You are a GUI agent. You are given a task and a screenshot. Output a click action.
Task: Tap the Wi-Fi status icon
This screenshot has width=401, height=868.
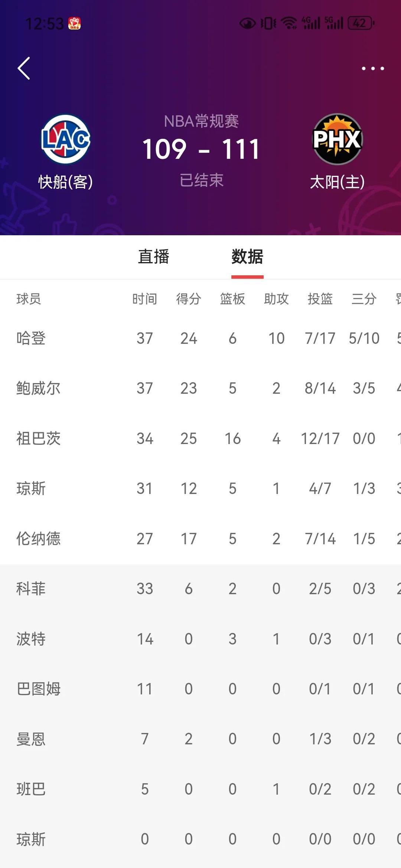point(289,23)
